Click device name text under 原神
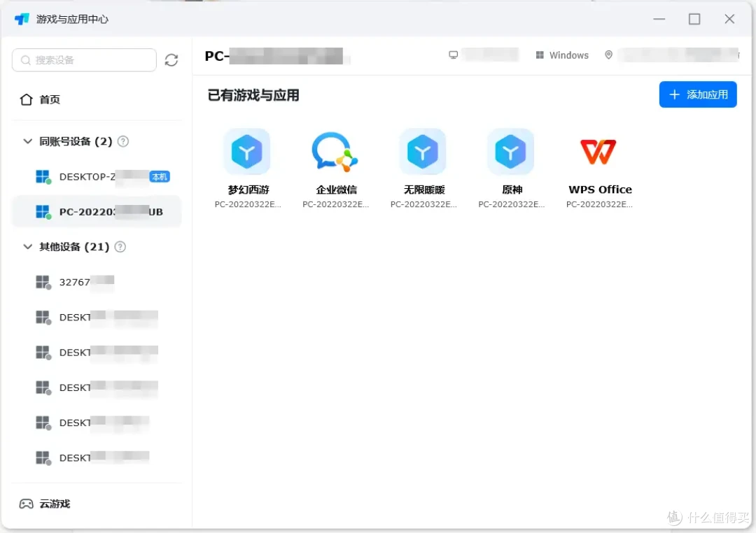The height and width of the screenshot is (533, 756). click(512, 204)
